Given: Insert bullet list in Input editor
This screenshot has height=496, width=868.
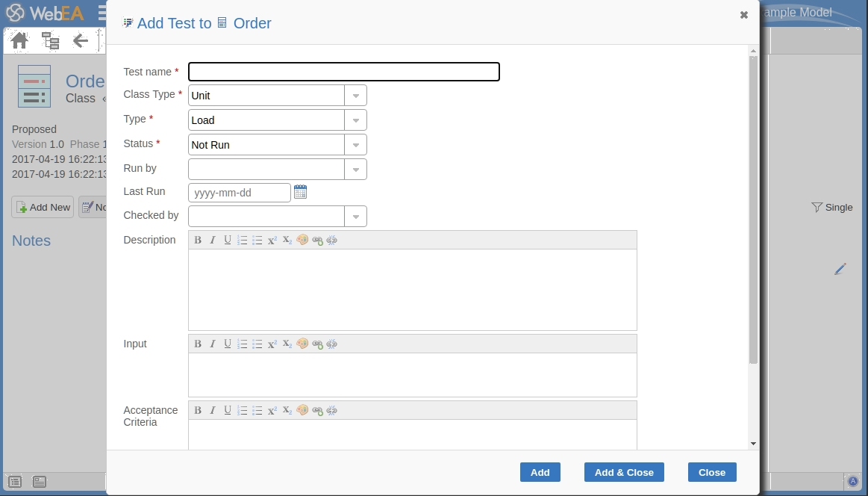Looking at the screenshot, I should click(x=257, y=344).
